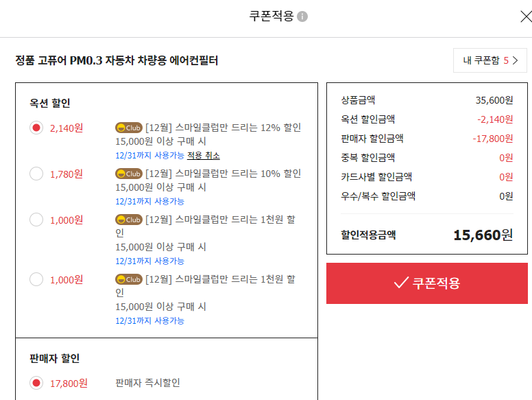Click 적용 취소 link to cancel coupon
This screenshot has height=400, width=532.
[204, 156]
